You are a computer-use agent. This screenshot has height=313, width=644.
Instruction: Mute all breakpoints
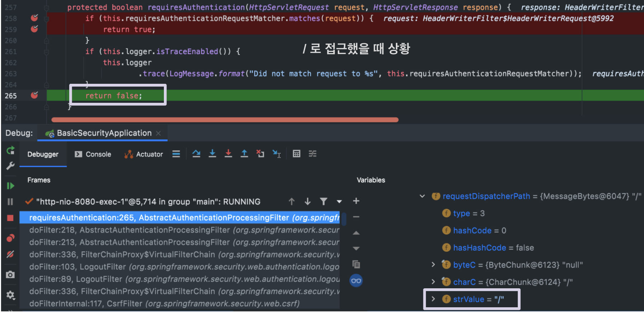(x=10, y=254)
